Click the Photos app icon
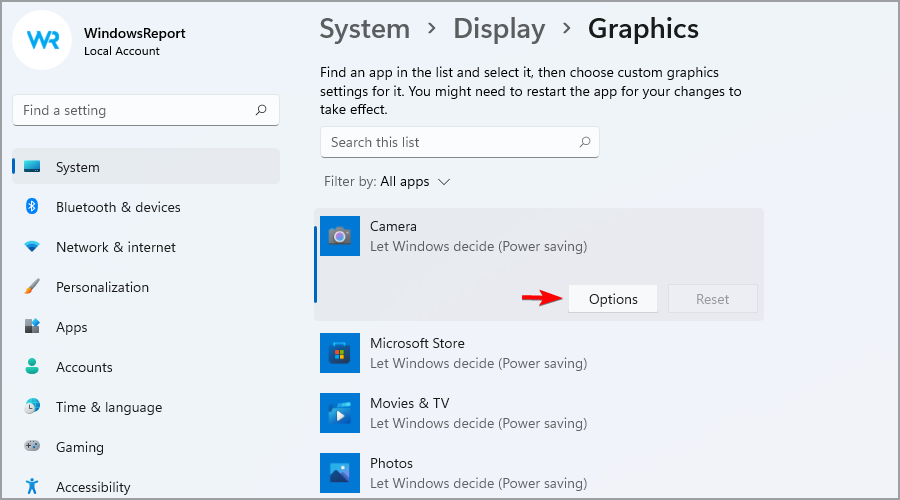Image resolution: width=900 pixels, height=500 pixels. pyautogui.click(x=340, y=473)
